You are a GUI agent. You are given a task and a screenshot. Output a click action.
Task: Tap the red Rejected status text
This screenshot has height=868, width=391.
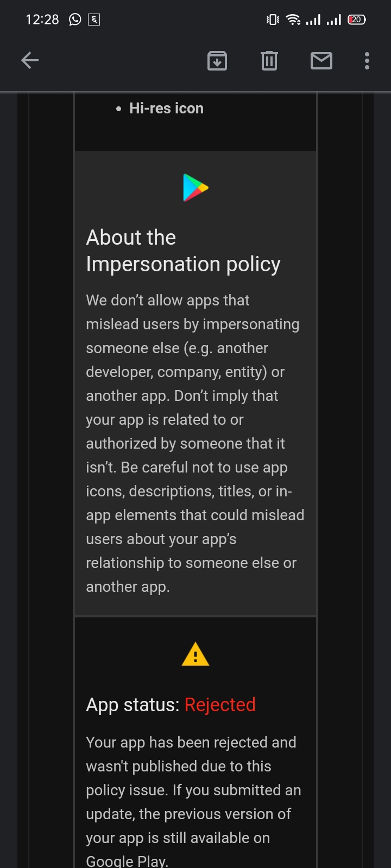pyautogui.click(x=220, y=705)
